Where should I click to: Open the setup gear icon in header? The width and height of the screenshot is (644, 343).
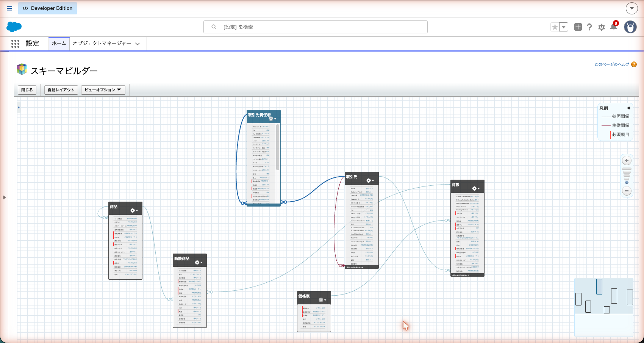[602, 27]
